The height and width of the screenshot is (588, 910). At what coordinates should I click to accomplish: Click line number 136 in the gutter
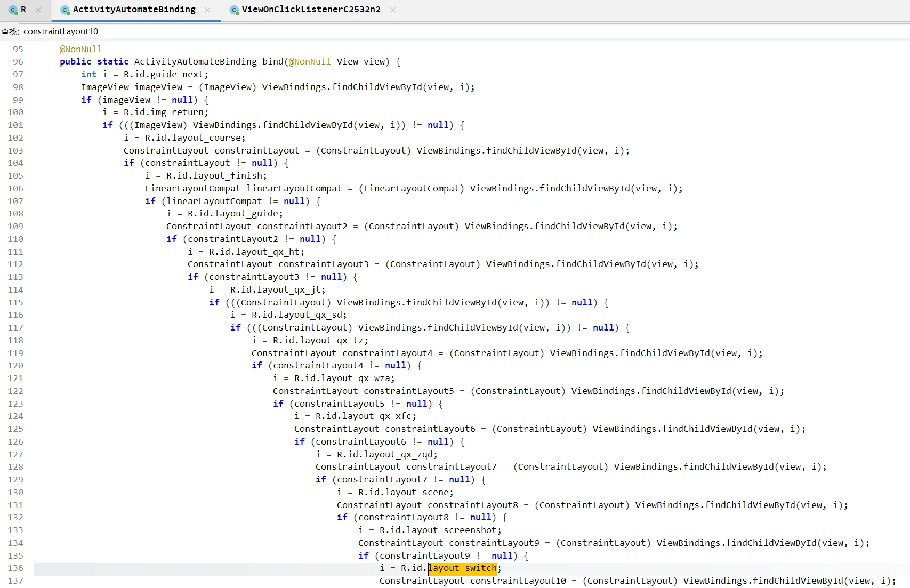point(15,568)
